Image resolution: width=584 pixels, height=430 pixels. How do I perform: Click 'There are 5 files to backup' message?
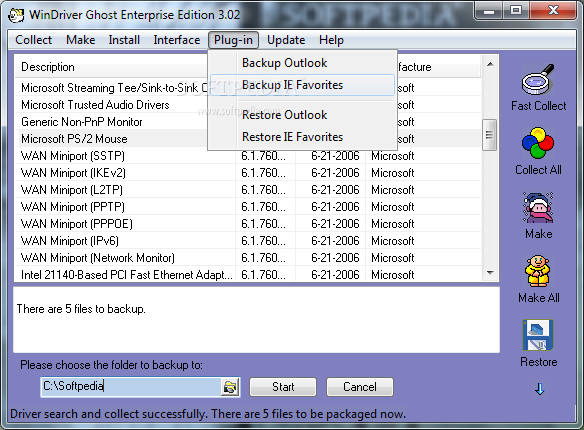tap(81, 309)
